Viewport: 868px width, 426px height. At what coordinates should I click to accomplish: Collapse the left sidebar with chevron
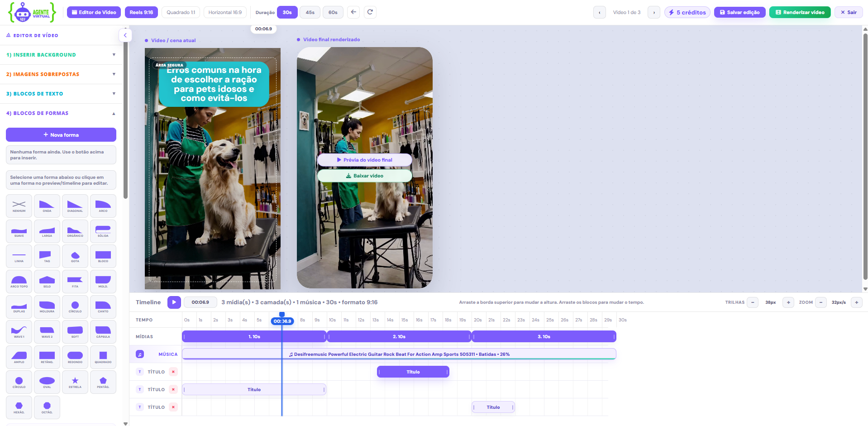(x=125, y=35)
